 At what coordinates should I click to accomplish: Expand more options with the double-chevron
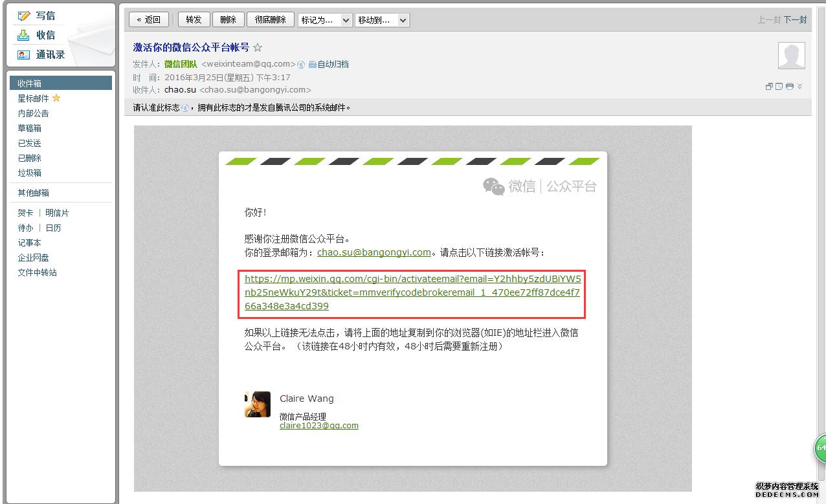pyautogui.click(x=800, y=87)
